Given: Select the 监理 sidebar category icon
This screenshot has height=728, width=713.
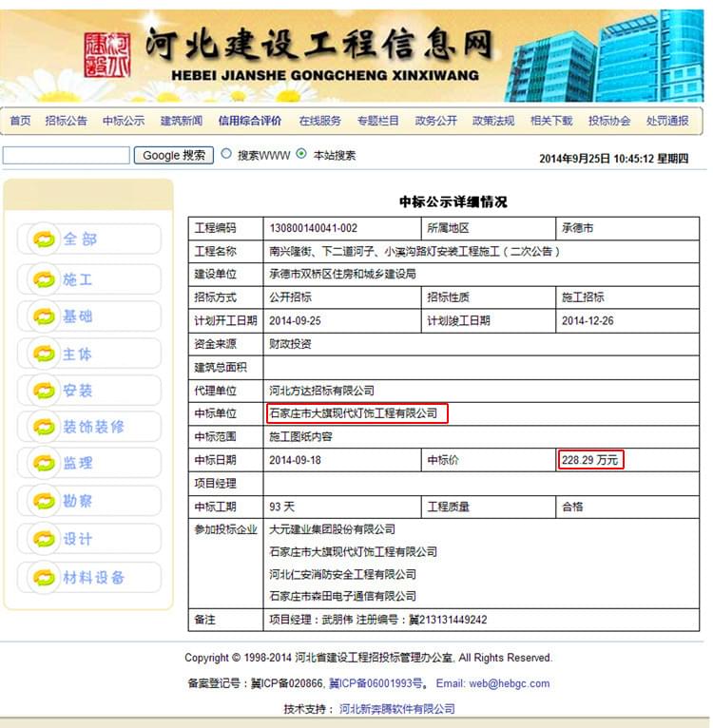Looking at the screenshot, I should [x=44, y=464].
